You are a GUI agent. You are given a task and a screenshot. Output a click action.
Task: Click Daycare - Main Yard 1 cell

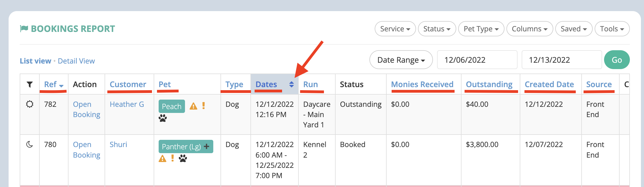(x=317, y=114)
